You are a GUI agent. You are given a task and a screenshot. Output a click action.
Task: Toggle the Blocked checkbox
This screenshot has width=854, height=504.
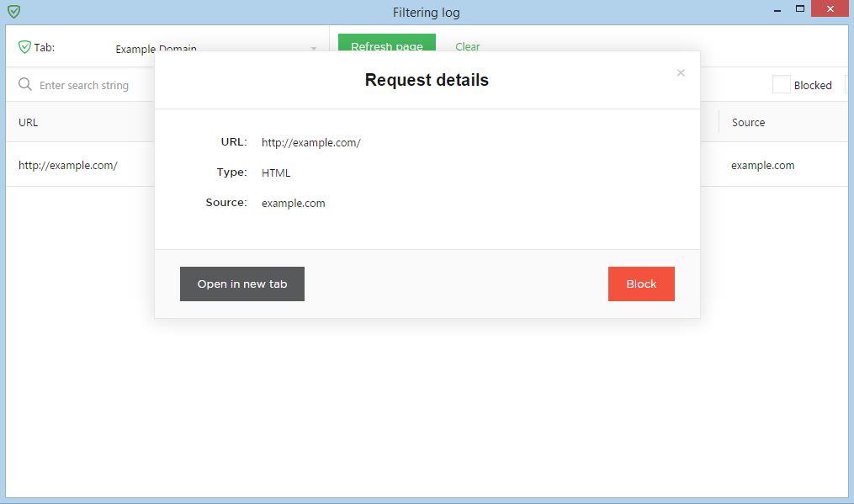781,84
